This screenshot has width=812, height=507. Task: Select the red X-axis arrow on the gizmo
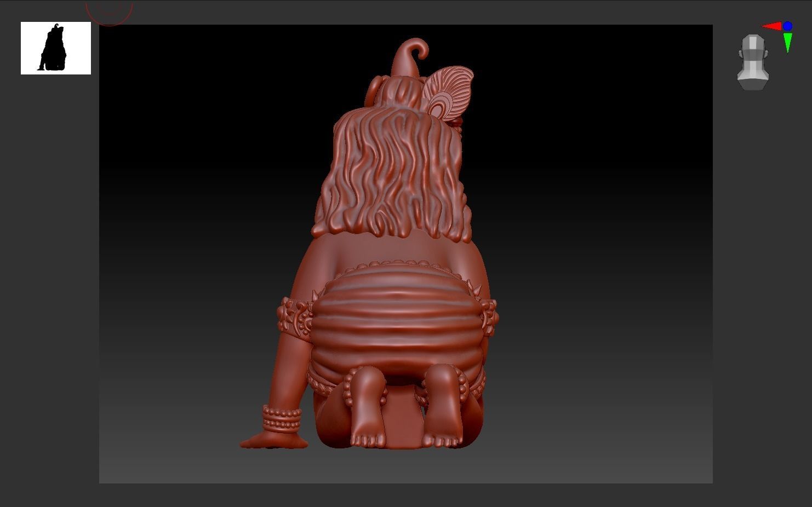pos(773,26)
